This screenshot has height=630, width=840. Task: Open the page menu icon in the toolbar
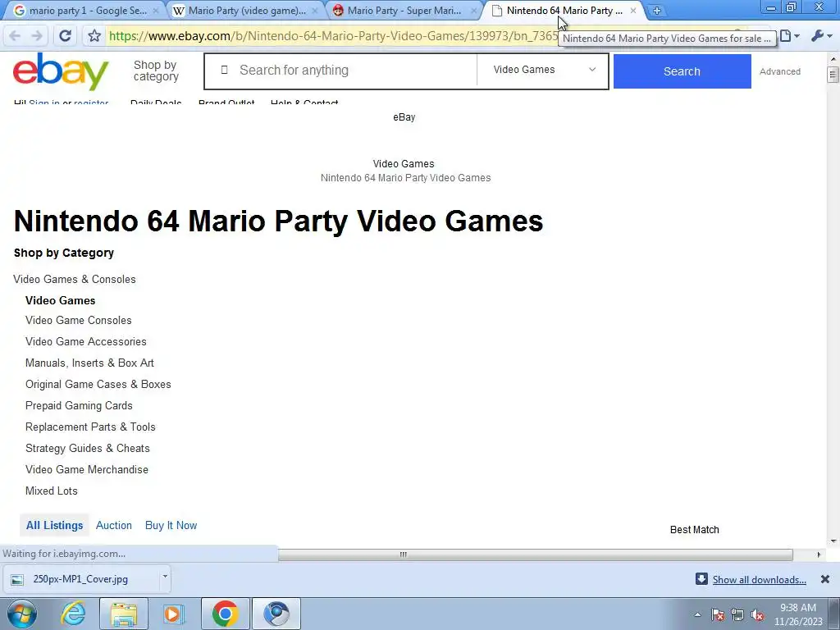point(789,36)
